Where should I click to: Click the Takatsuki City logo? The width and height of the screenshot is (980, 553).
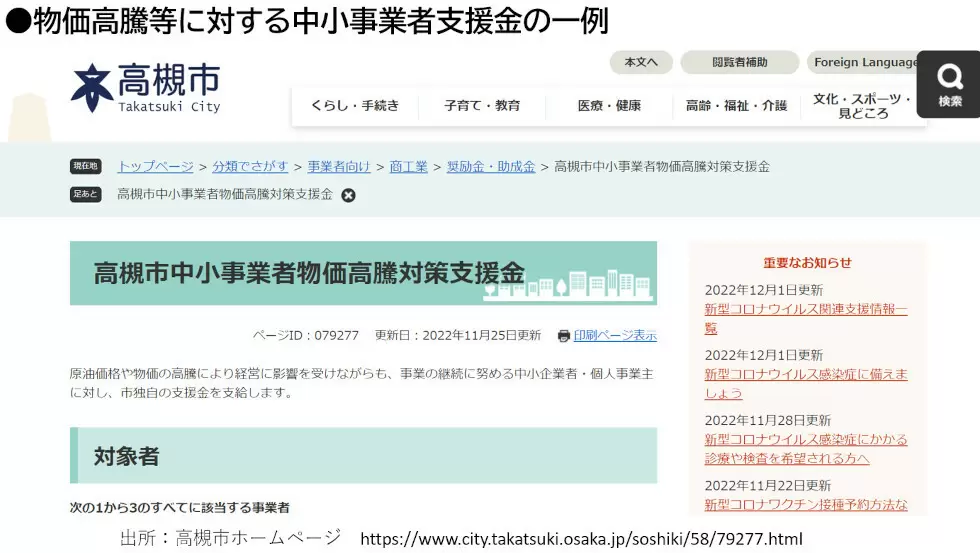(146, 88)
